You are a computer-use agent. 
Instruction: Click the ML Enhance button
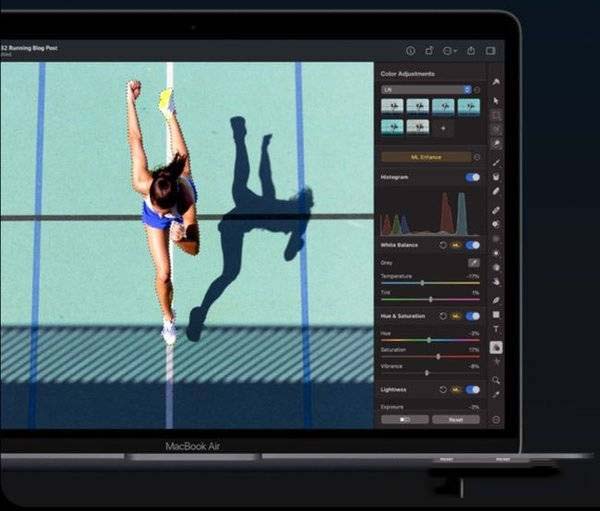[x=427, y=157]
